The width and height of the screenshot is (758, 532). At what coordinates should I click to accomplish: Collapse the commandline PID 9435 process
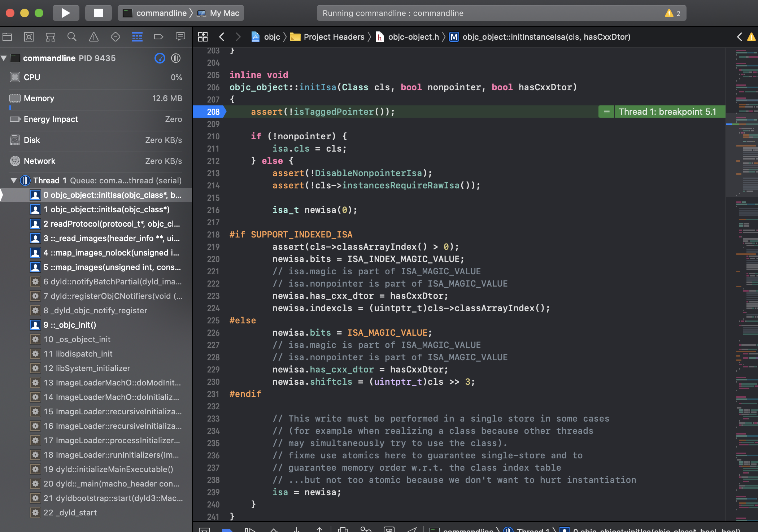click(4, 58)
